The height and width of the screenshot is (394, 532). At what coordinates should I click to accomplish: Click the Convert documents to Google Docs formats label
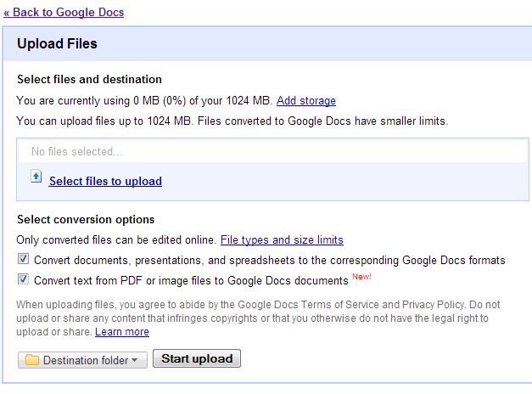(269, 260)
